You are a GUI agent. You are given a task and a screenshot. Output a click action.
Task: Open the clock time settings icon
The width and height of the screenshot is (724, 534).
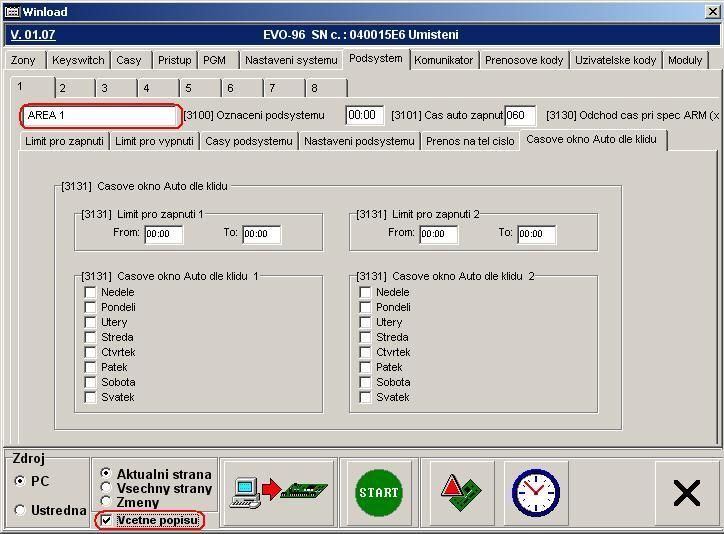click(535, 492)
